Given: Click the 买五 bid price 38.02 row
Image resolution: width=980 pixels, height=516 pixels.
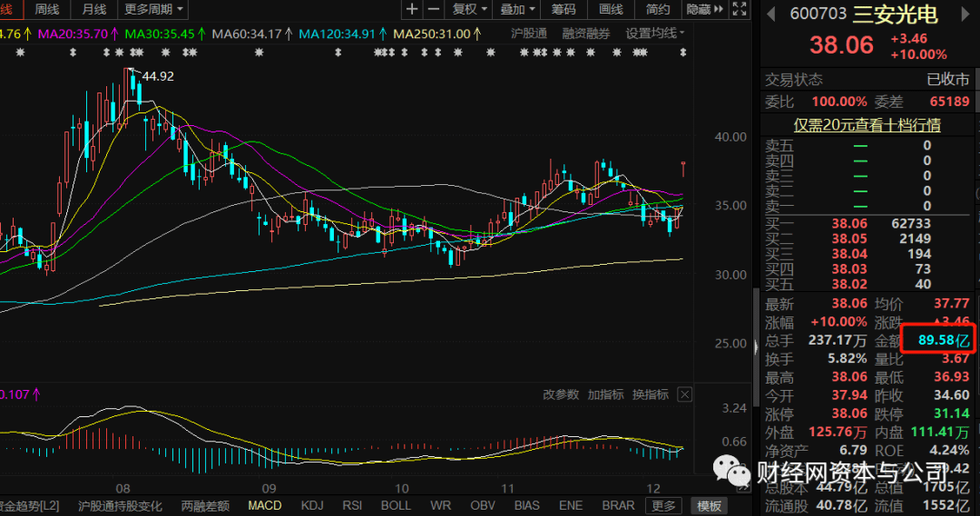Looking at the screenshot, I should 867,284.
